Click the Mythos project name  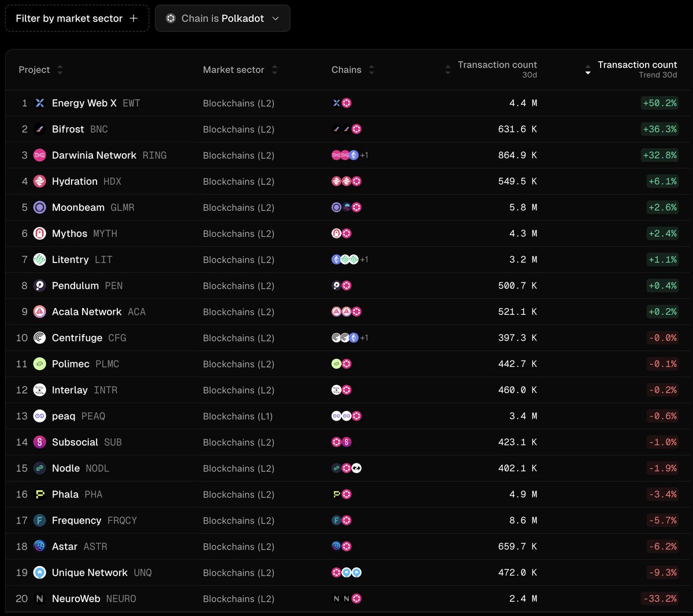pos(69,233)
